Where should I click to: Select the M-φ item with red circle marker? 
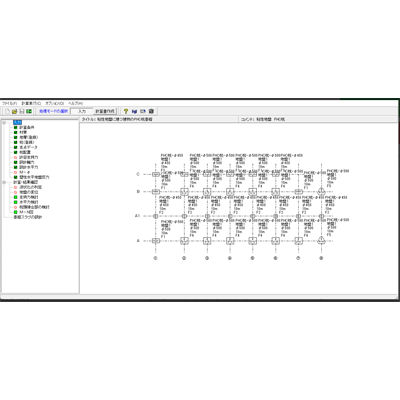point(25,172)
